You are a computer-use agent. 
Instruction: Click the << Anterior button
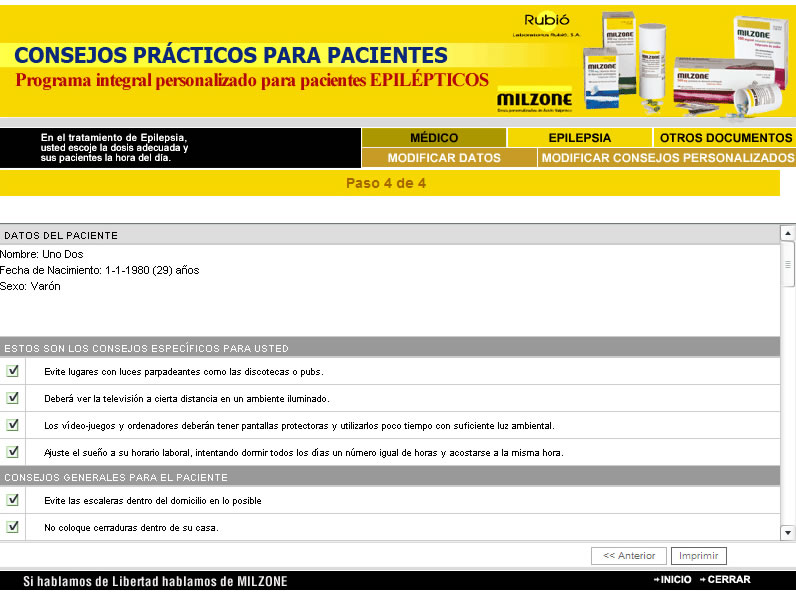[x=628, y=555]
